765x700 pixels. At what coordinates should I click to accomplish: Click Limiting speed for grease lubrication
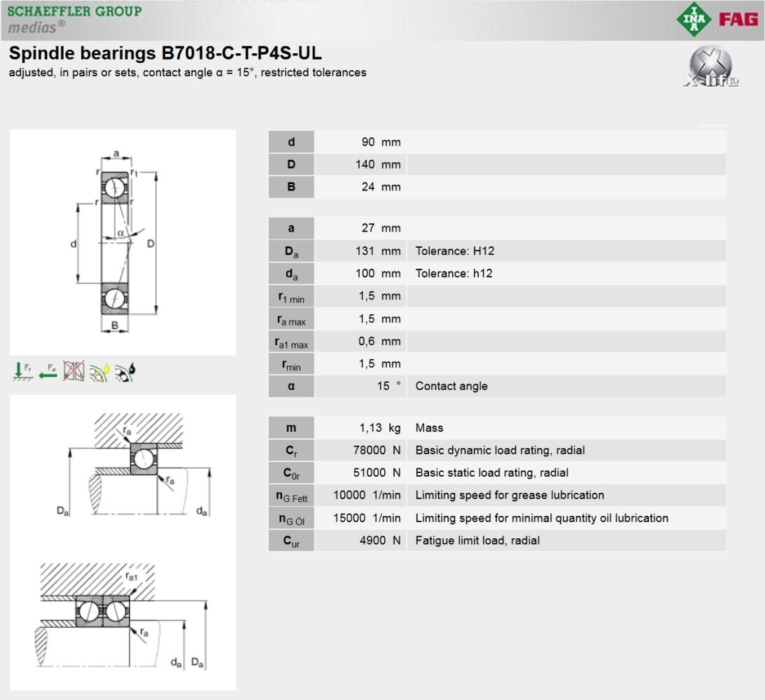(510, 495)
